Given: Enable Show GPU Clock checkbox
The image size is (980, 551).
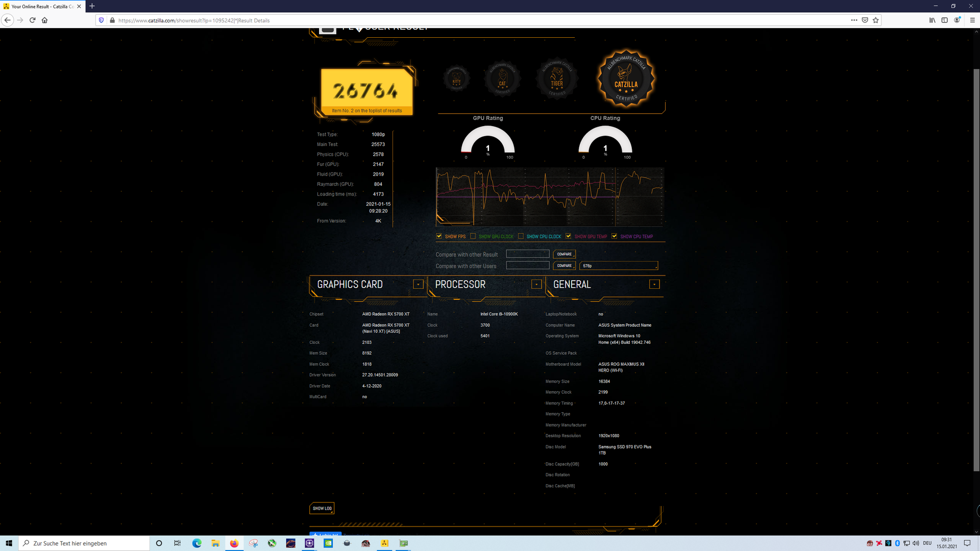Looking at the screenshot, I should 473,236.
